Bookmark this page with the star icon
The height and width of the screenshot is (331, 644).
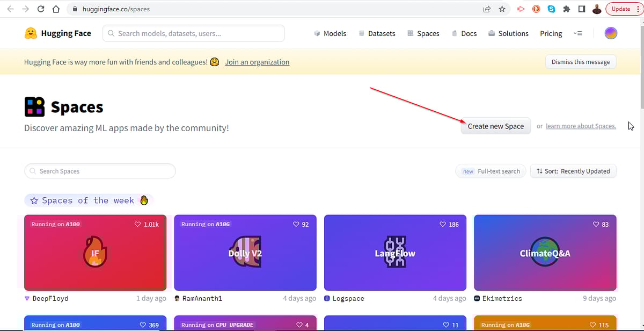point(502,9)
